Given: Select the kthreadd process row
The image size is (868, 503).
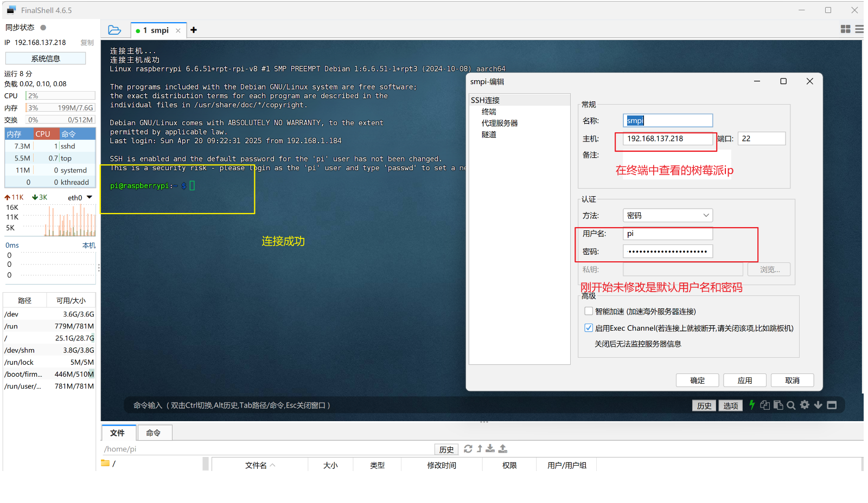Looking at the screenshot, I should 50,182.
